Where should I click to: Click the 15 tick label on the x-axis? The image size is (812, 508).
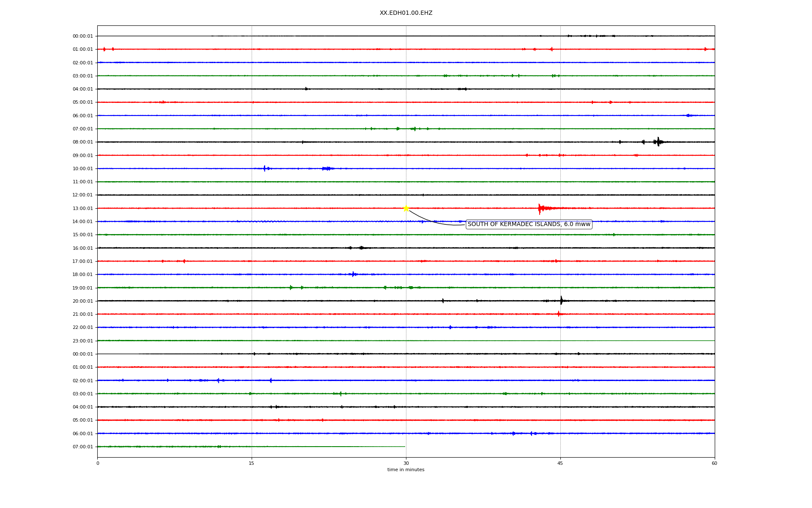252,463
